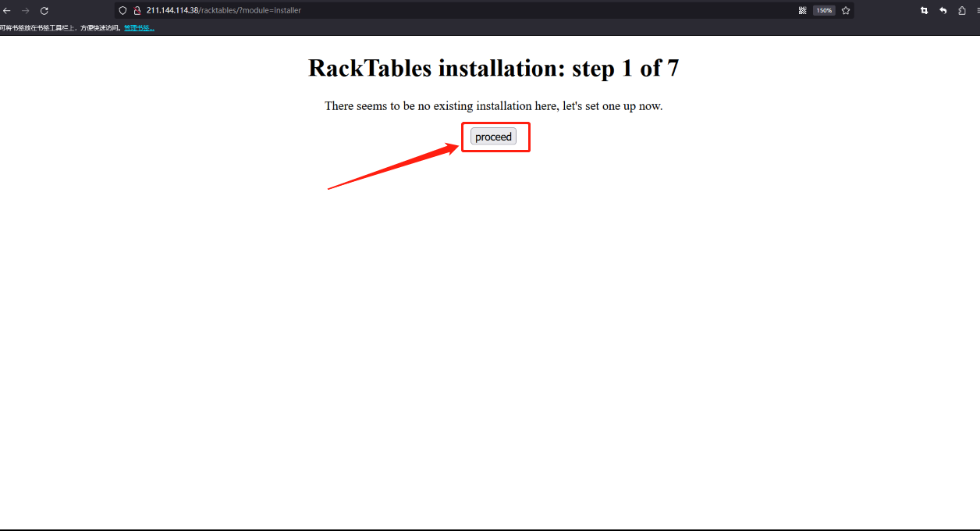Click the proceed button

pos(493,137)
